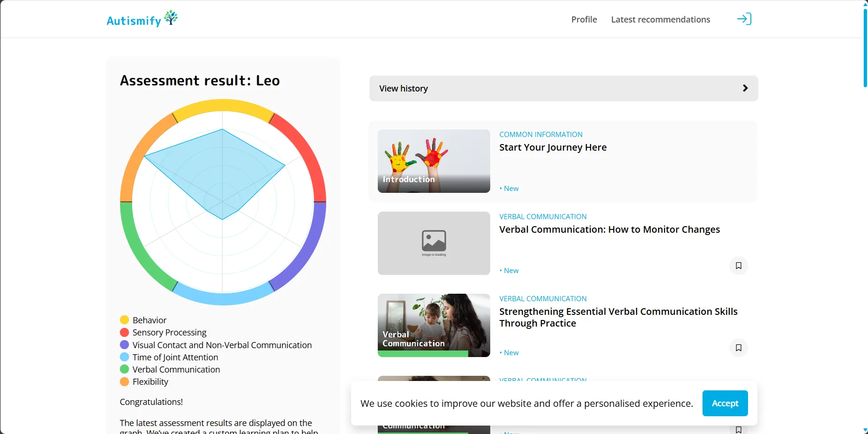
Task: Click the bookmark icon on the bottom article
Action: pos(738,430)
